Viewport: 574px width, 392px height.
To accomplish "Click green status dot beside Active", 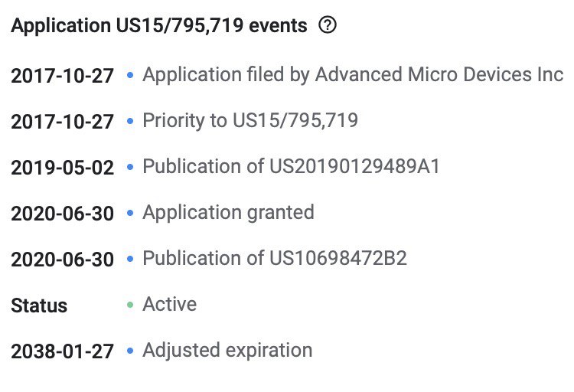I will pos(130,305).
